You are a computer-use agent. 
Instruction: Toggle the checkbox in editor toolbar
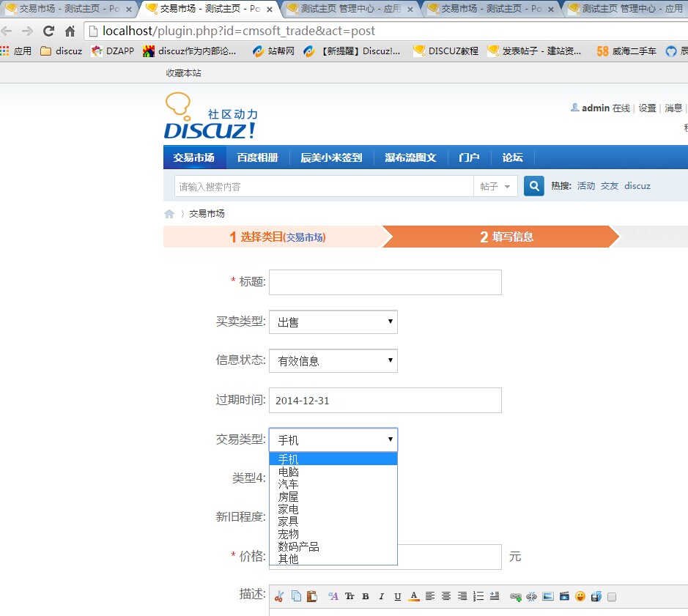tap(612, 597)
